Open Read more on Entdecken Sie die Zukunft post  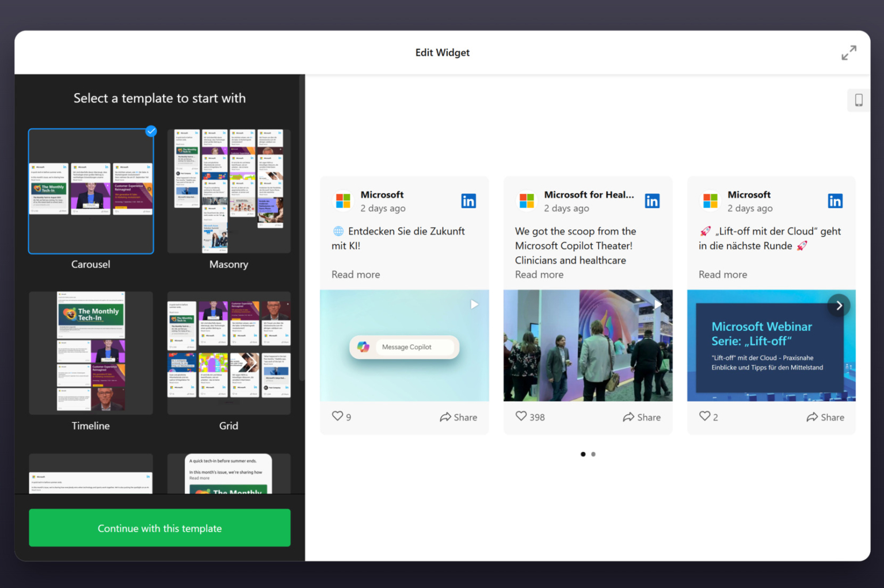[355, 274]
